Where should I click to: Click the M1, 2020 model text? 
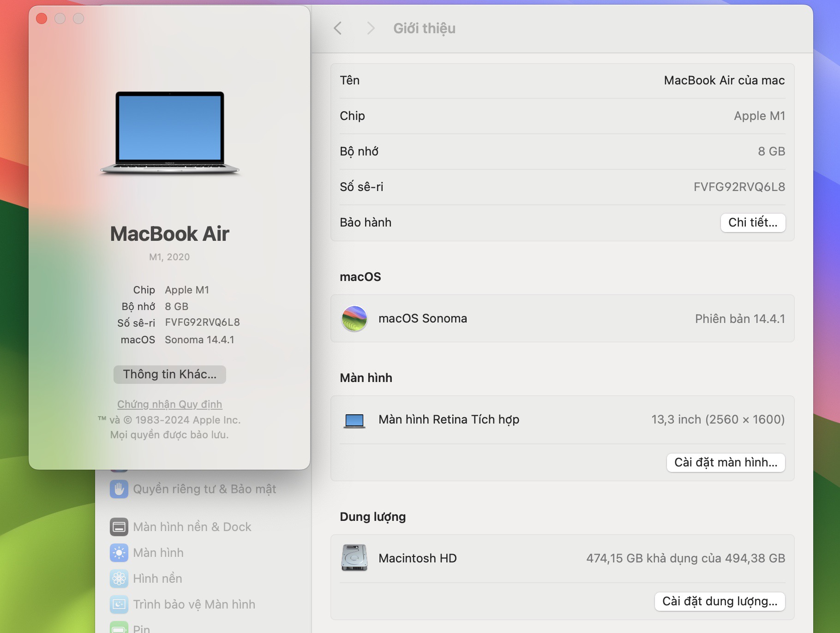pyautogui.click(x=169, y=257)
